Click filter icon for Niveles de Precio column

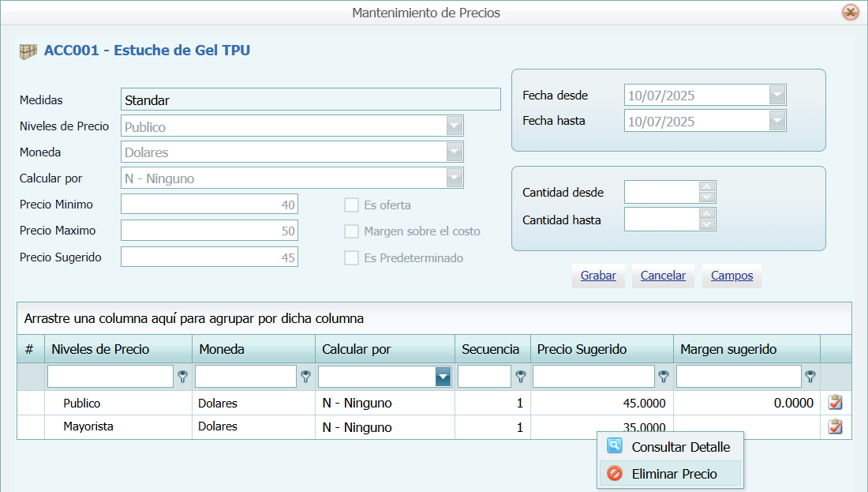(x=183, y=377)
